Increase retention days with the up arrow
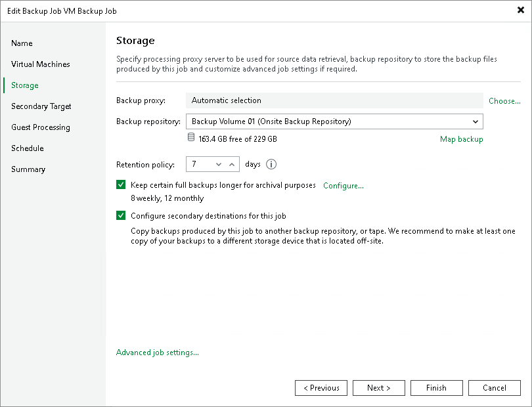This screenshot has width=532, height=407. click(231, 164)
